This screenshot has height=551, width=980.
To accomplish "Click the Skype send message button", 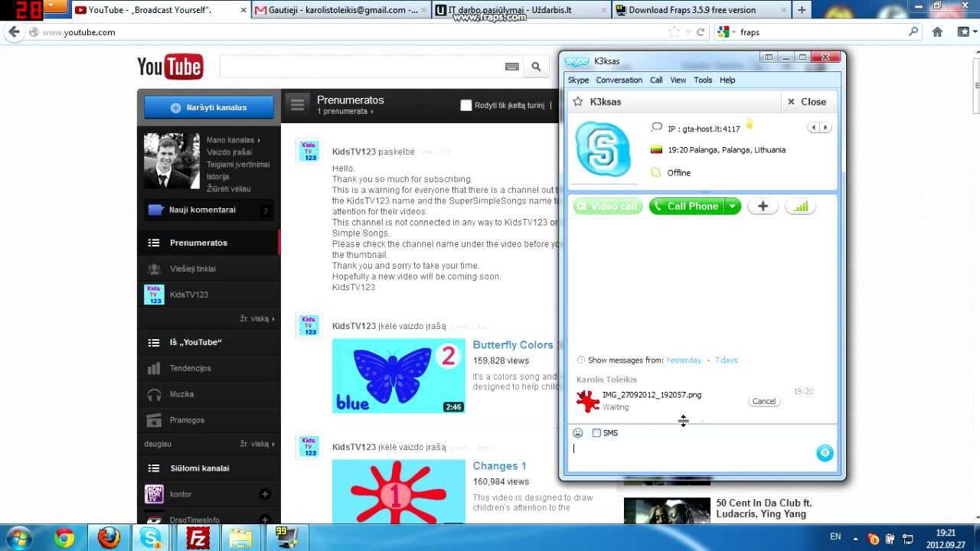I will point(825,453).
